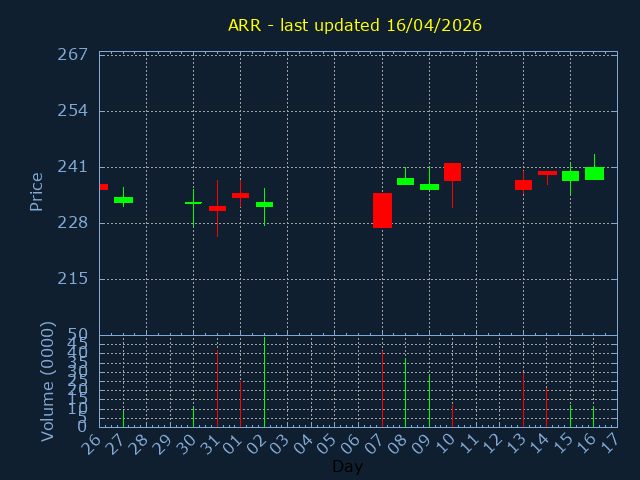Click the 'Day' x-axis label
640x480 pixels.
347,466
